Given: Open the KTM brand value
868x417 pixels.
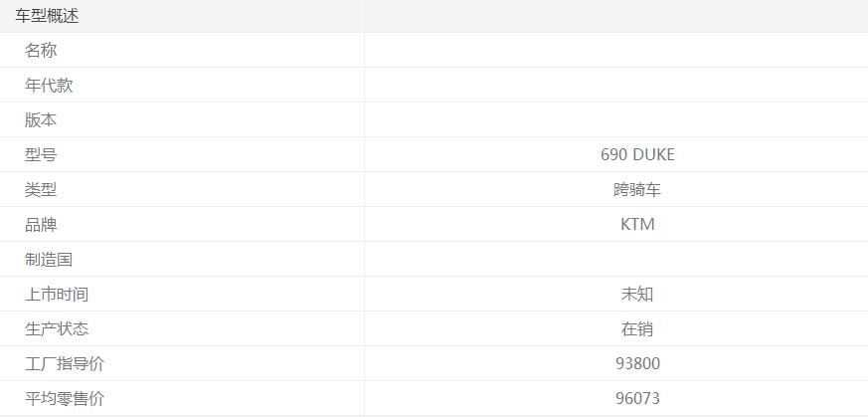Looking at the screenshot, I should 637,225.
